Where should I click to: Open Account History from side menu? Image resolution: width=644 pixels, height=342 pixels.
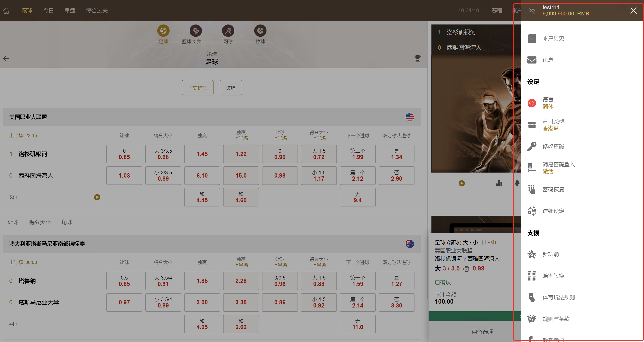[553, 38]
